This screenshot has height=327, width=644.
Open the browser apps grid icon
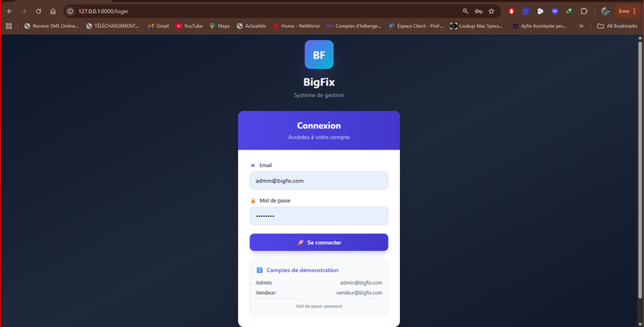pos(9,26)
